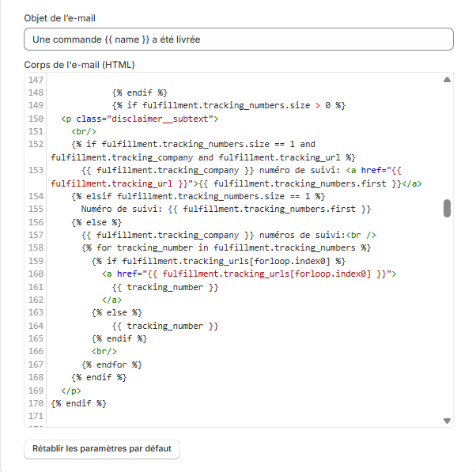Click '{% else %}' on line 163
The width and height of the screenshot is (476, 472).
(117, 312)
